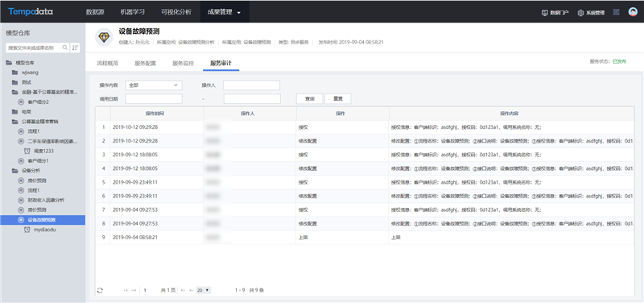Click the 查询 button
This screenshot has width=644, height=303.
point(310,99)
